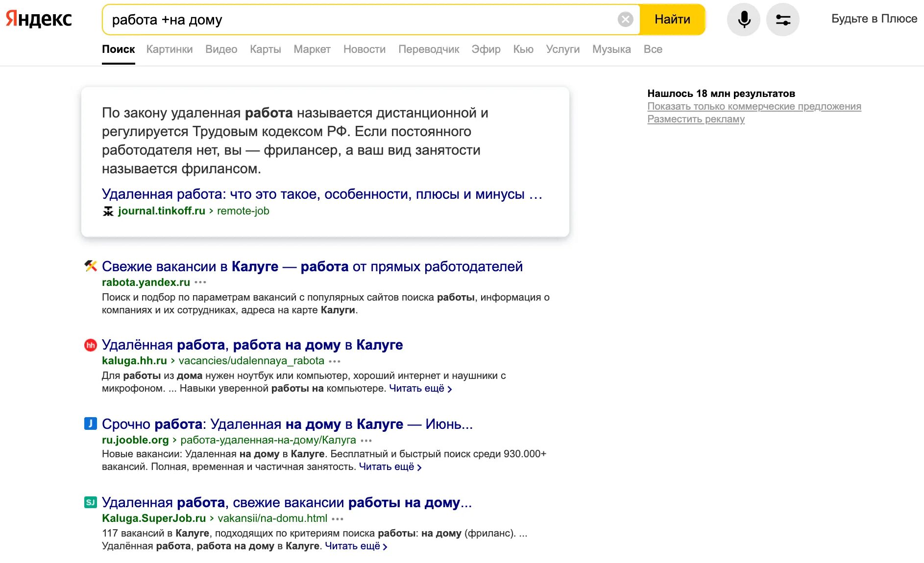Click the blue Jooble J favicon

tap(91, 423)
